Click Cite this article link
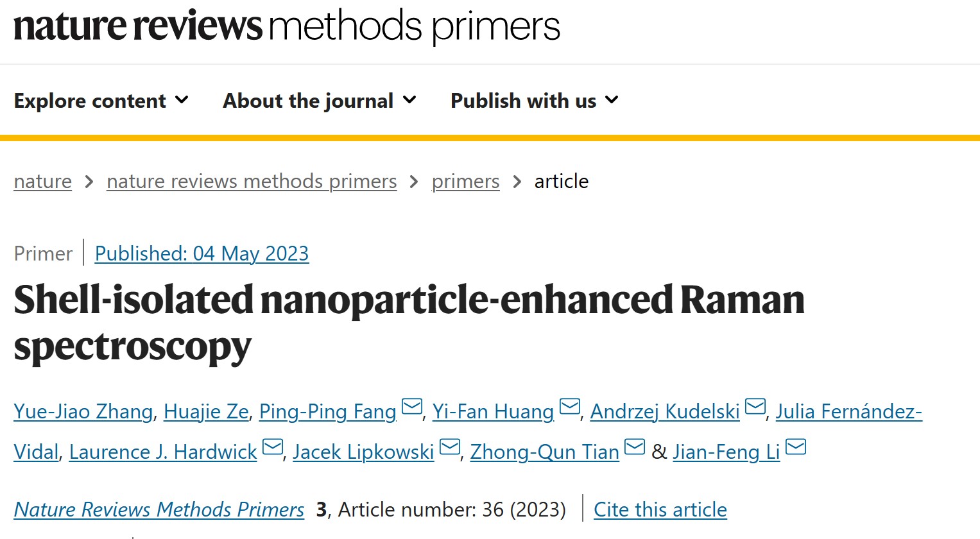Screen dimensions: 980x539 click(x=660, y=509)
